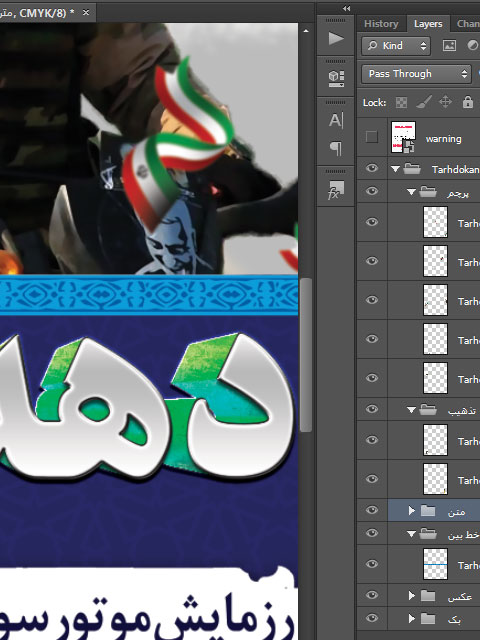Close the CMYK/8 document tab
The width and height of the screenshot is (480, 640).
[86, 13]
